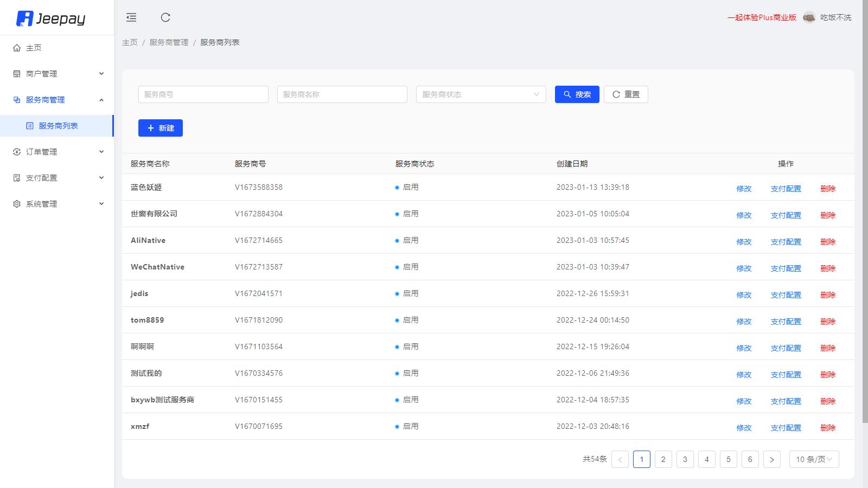Open 主页 from the sidebar
Screen dimensions: 868x488
pos(34,48)
